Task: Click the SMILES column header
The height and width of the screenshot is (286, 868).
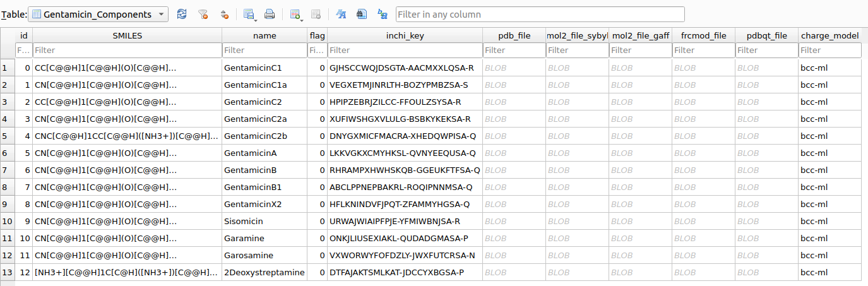Action: click(x=127, y=36)
